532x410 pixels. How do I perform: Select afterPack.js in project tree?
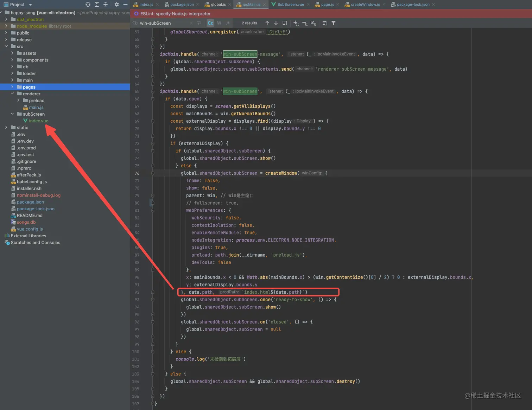(x=29, y=175)
